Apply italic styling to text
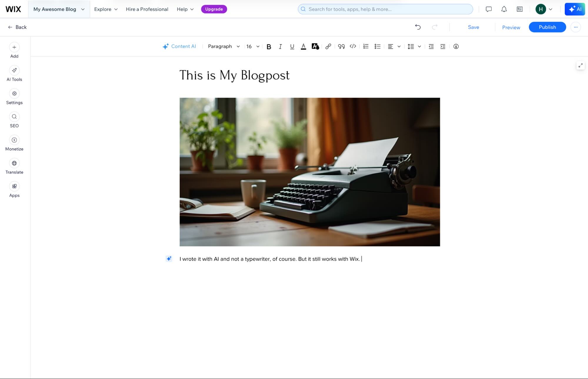Image resolution: width=588 pixels, height=379 pixels. (x=280, y=46)
